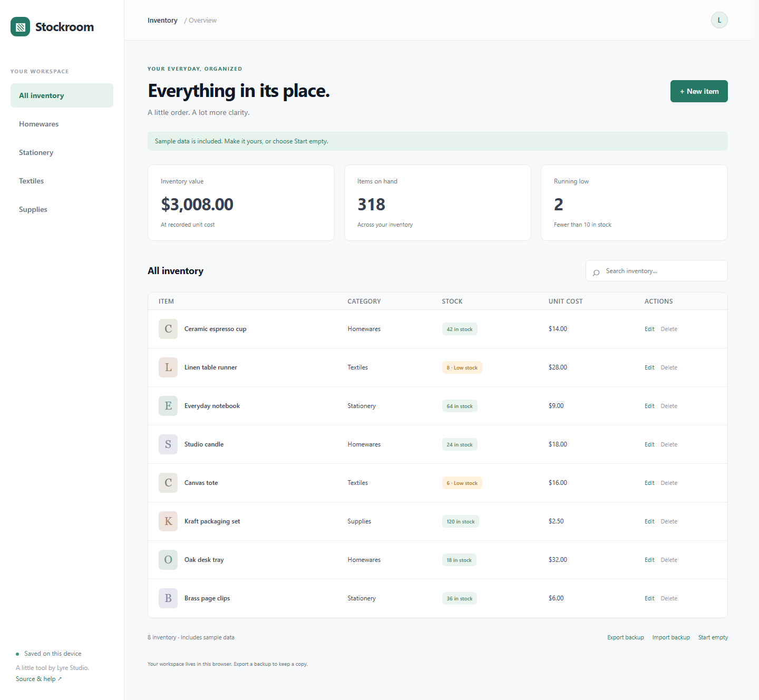Edit the Linen table runner item

pos(649,367)
